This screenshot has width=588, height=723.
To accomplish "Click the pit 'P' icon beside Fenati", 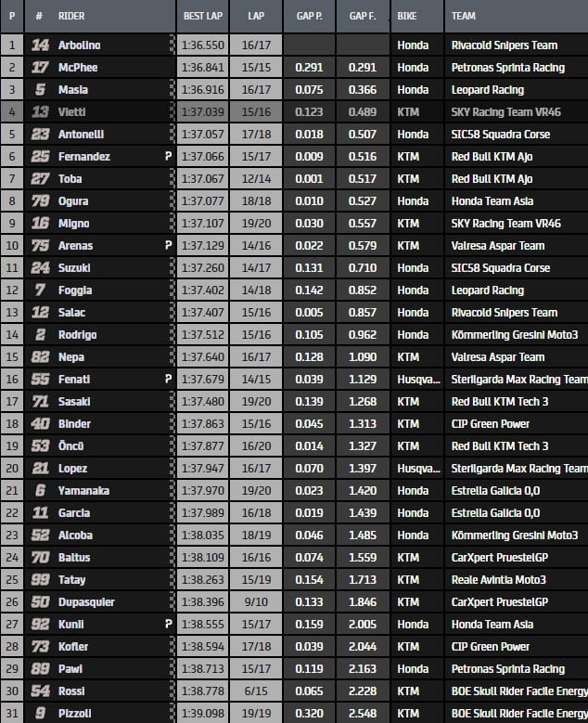I will 168,380.
